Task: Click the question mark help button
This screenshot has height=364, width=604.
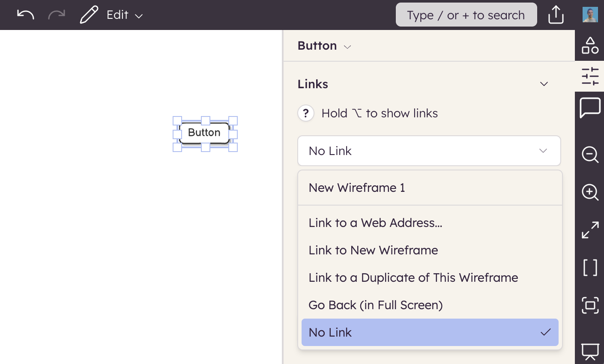Action: 306,113
